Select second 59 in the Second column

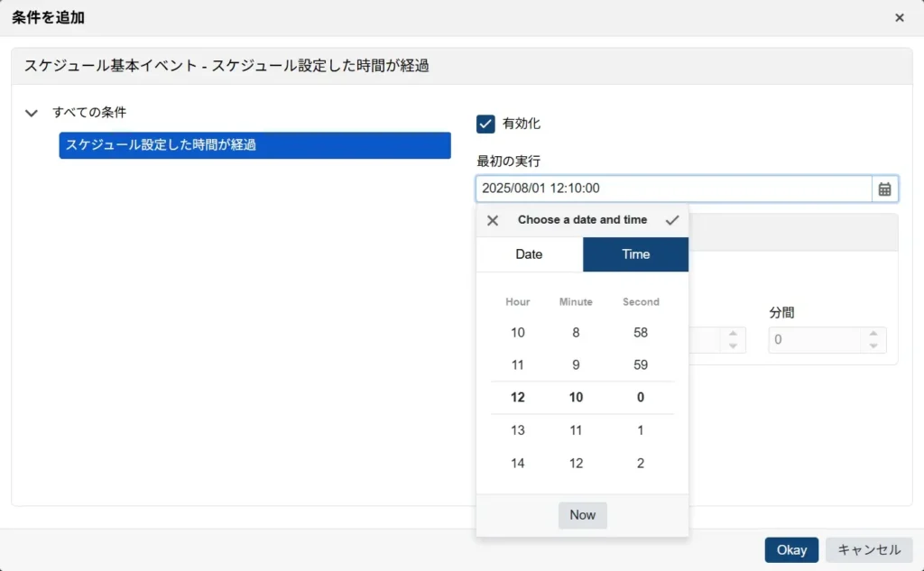(641, 365)
